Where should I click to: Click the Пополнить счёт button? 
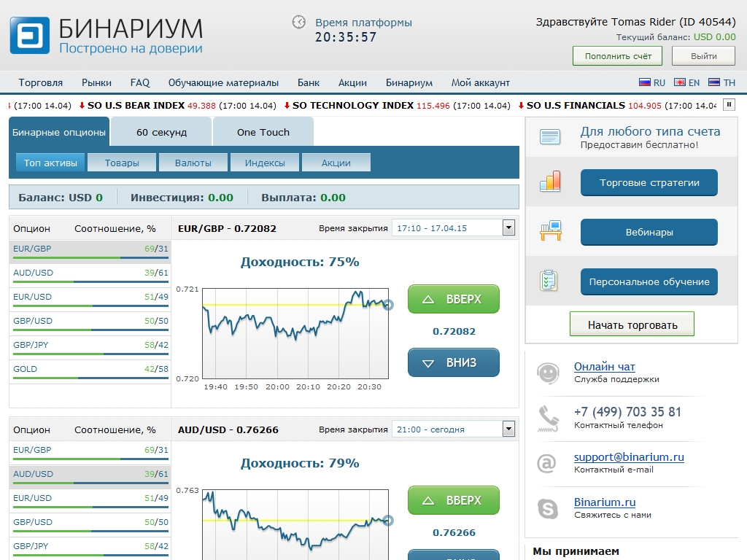click(x=617, y=56)
